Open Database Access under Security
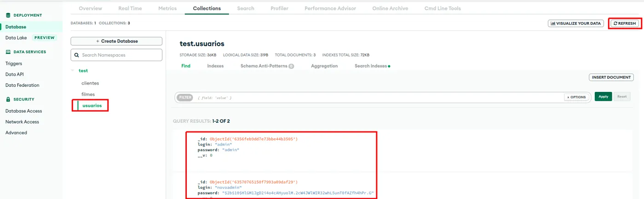Screen dimensions: 644x199 coord(23,111)
